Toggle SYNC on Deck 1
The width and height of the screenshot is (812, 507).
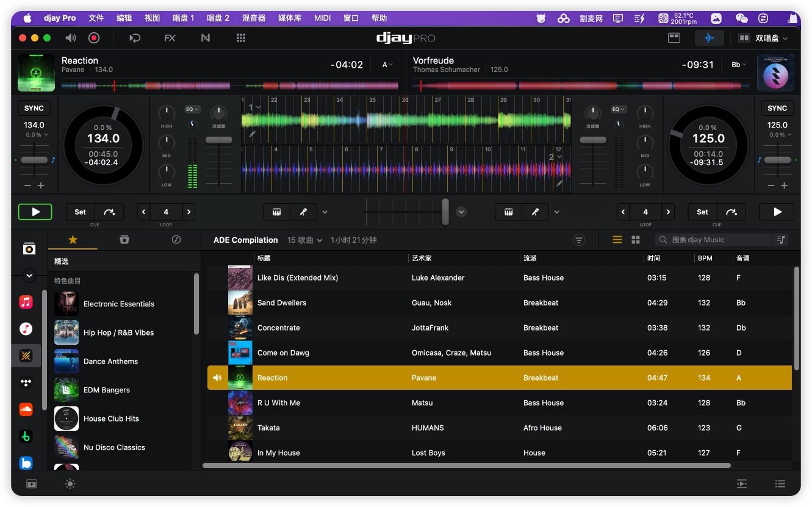[x=34, y=108]
